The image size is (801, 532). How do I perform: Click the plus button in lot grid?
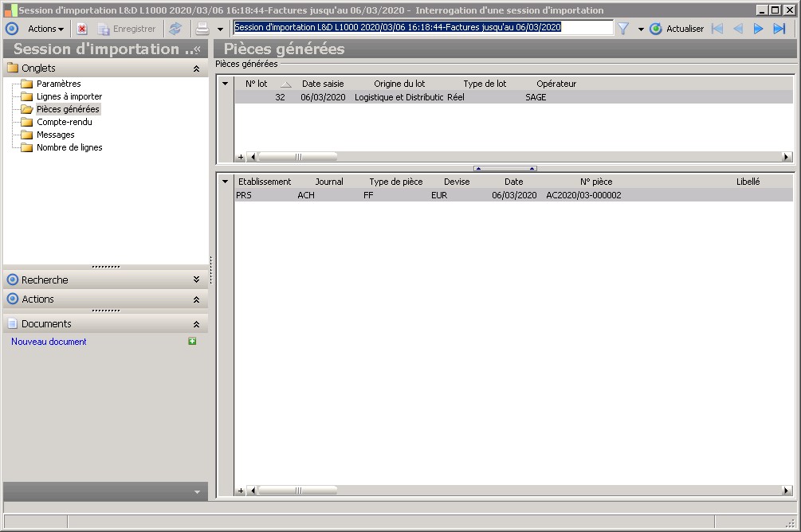241,157
